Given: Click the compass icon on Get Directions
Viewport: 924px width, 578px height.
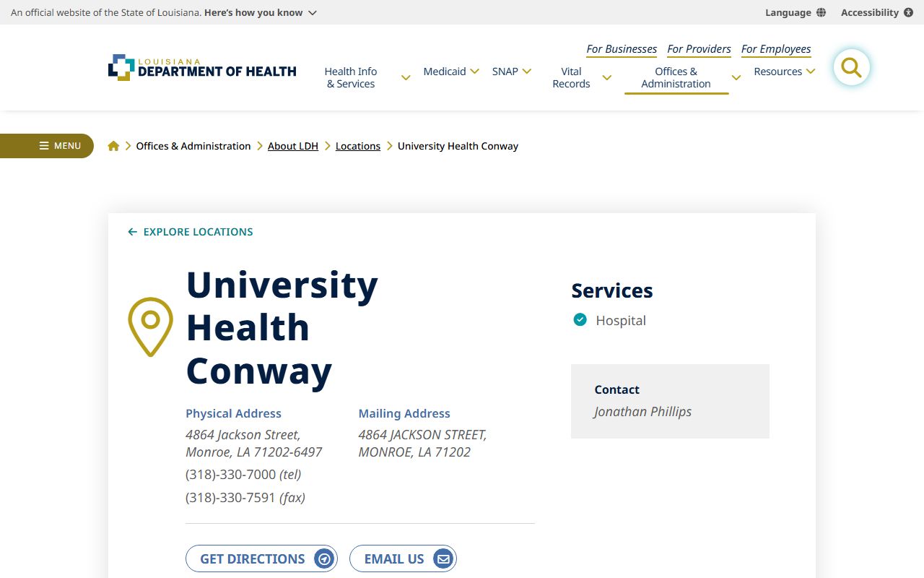Looking at the screenshot, I should (324, 558).
